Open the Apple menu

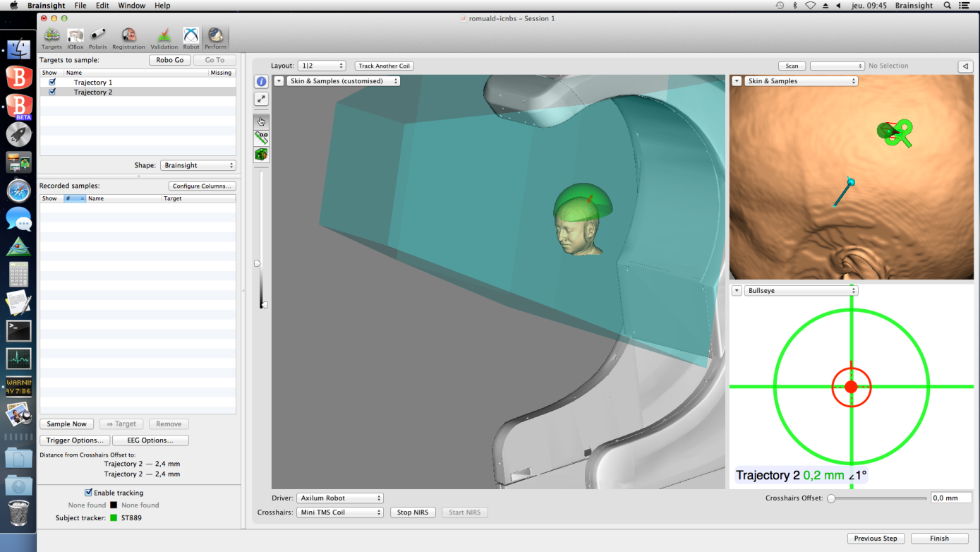pyautogui.click(x=13, y=6)
